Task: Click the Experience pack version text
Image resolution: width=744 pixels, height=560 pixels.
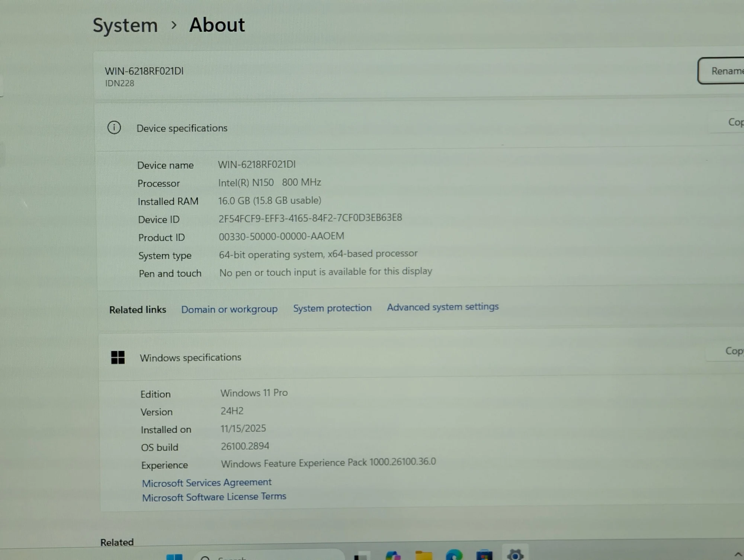Action: (328, 463)
